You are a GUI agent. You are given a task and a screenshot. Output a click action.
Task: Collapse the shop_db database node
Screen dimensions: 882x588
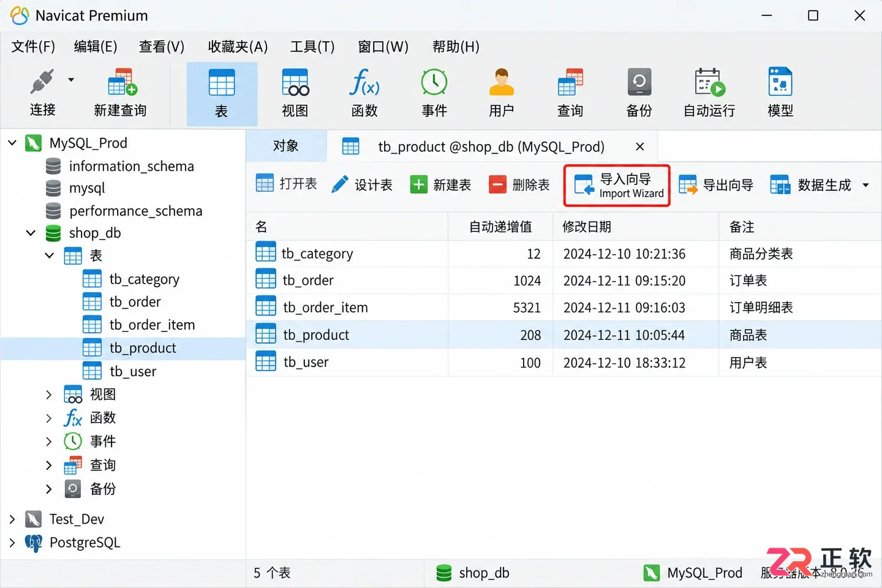pyautogui.click(x=31, y=233)
